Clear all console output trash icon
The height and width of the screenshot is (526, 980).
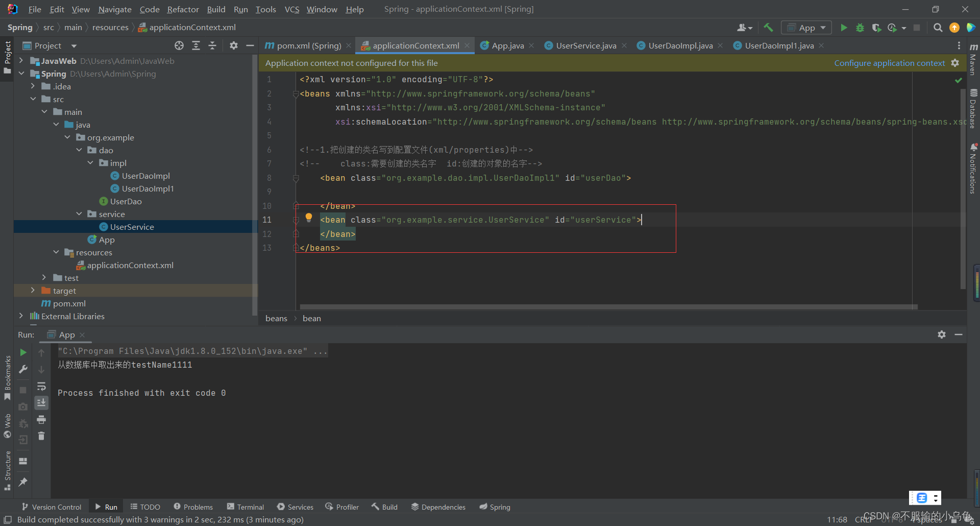pyautogui.click(x=41, y=436)
